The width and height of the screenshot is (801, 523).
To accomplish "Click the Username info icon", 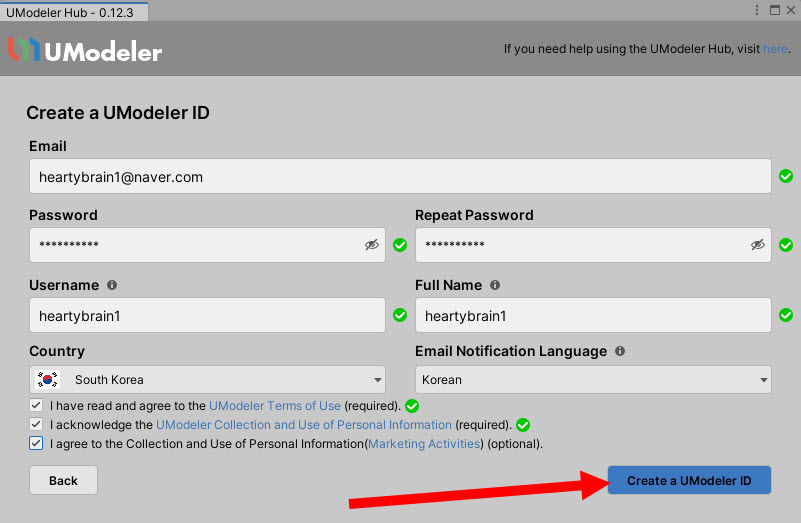I will pyautogui.click(x=112, y=285).
